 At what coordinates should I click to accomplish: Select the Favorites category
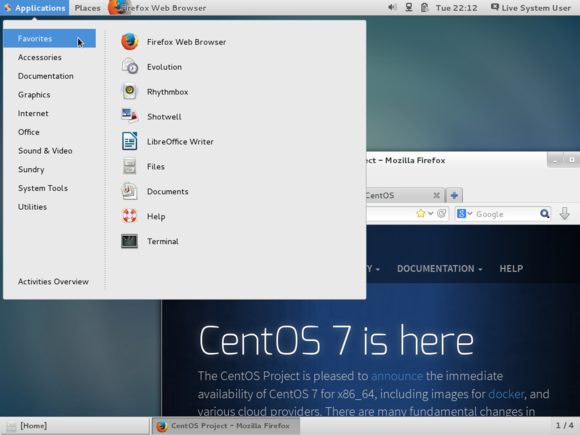click(50, 38)
